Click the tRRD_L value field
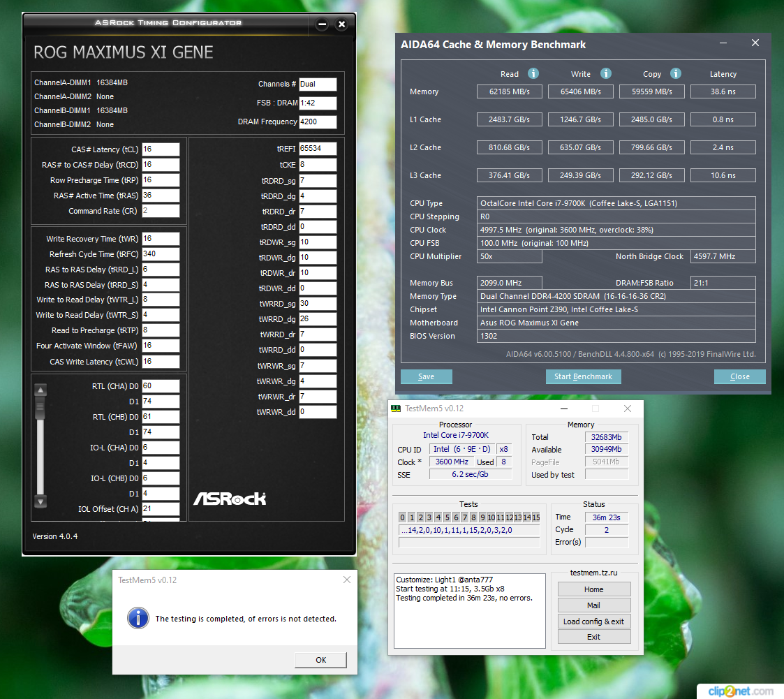 (x=161, y=270)
